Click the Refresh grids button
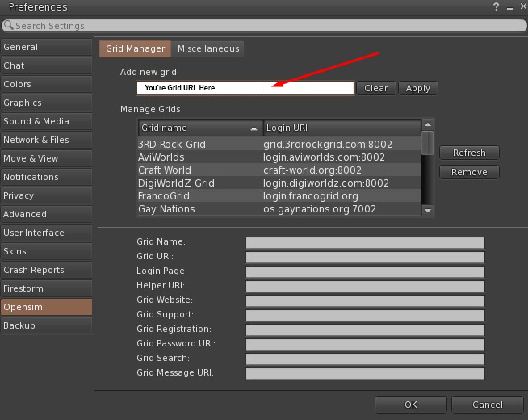The image size is (528, 420). tap(469, 153)
